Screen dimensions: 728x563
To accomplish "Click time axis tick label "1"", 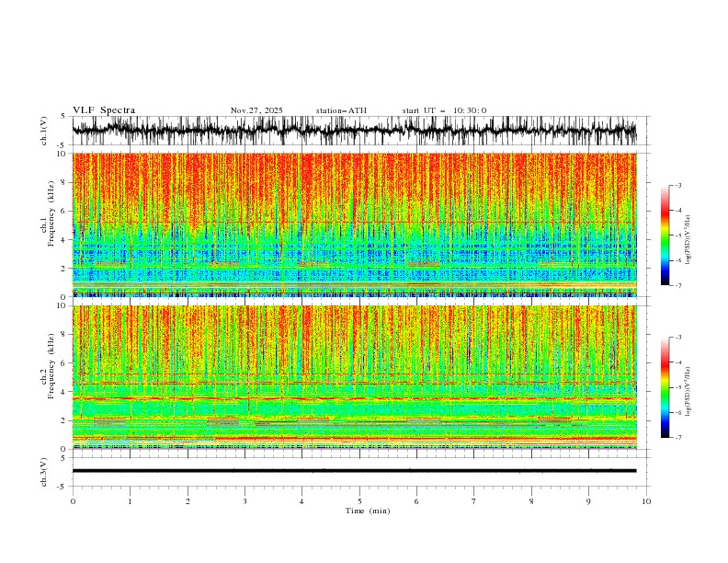I will pyautogui.click(x=130, y=501).
